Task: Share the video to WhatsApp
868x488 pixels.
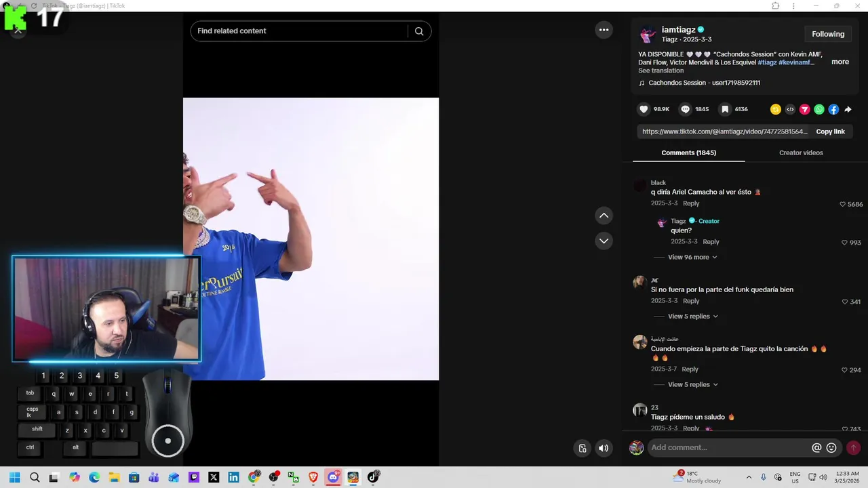Action: click(819, 109)
